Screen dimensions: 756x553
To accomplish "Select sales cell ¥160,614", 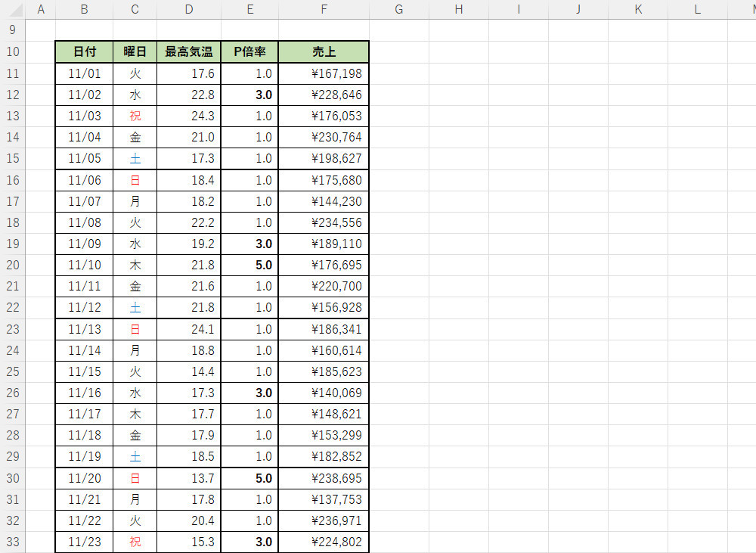I will tap(324, 350).
